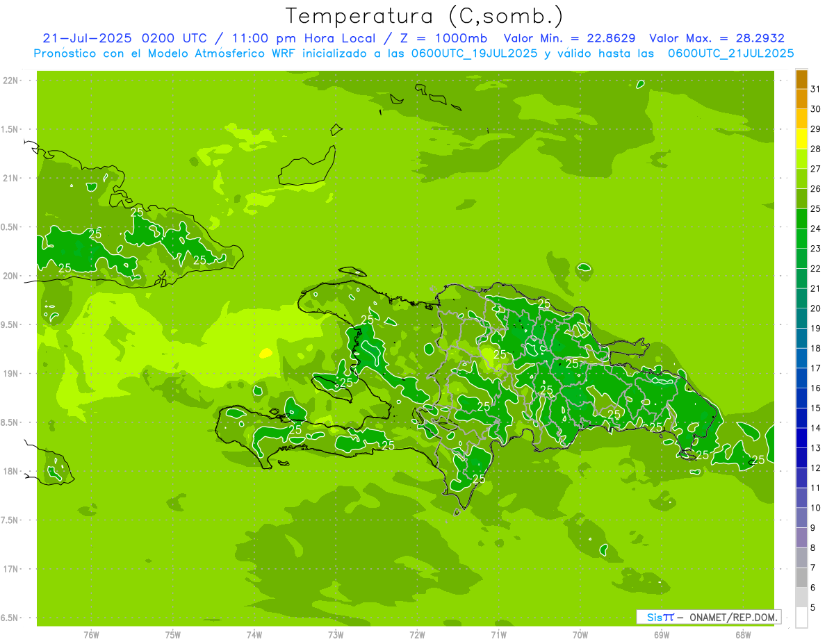Pick the gray legend band between 6 and 7
Screen dimensions: 834x644
click(801, 578)
